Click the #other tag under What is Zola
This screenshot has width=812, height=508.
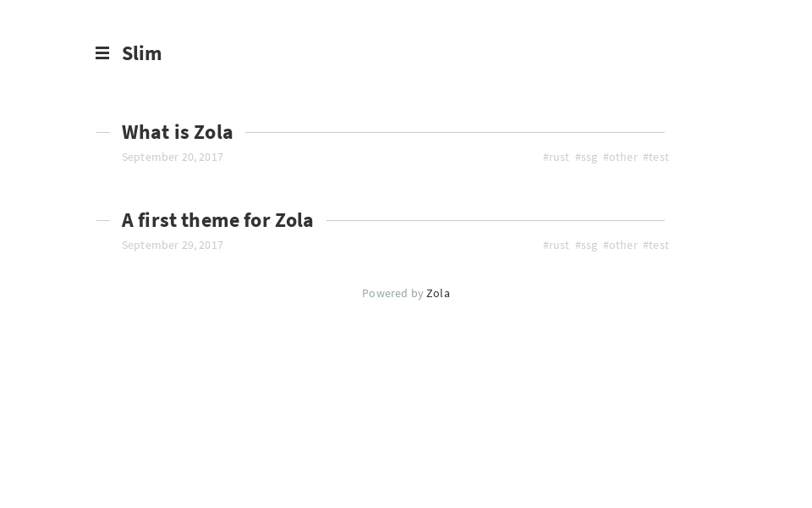coord(620,157)
